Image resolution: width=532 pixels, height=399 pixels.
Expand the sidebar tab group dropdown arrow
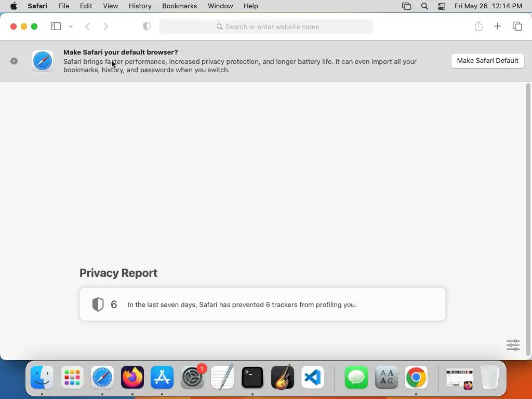[71, 26]
